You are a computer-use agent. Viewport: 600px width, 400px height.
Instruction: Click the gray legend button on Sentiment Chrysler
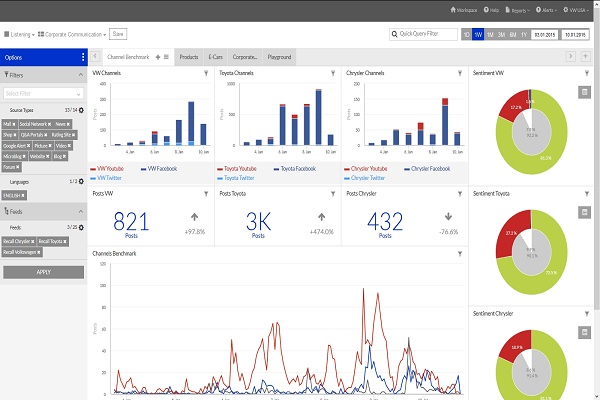click(x=584, y=332)
